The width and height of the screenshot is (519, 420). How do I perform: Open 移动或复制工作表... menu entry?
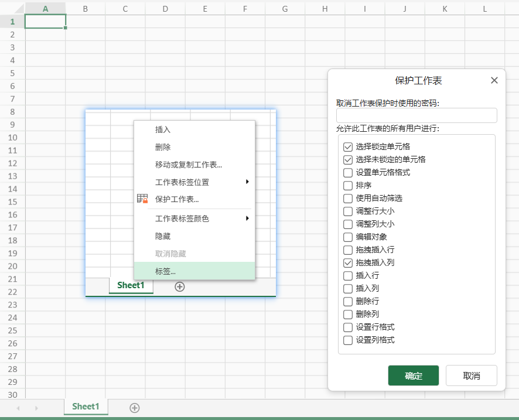pos(194,165)
